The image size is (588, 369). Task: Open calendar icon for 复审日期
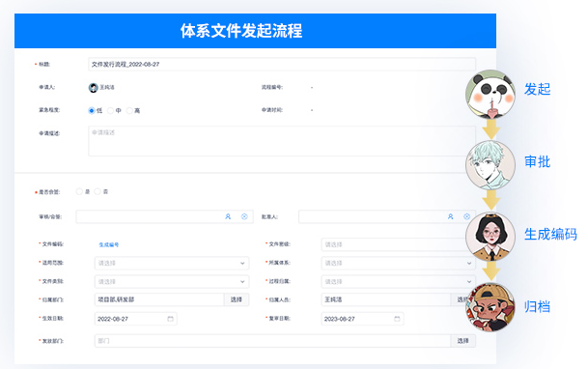pos(397,319)
